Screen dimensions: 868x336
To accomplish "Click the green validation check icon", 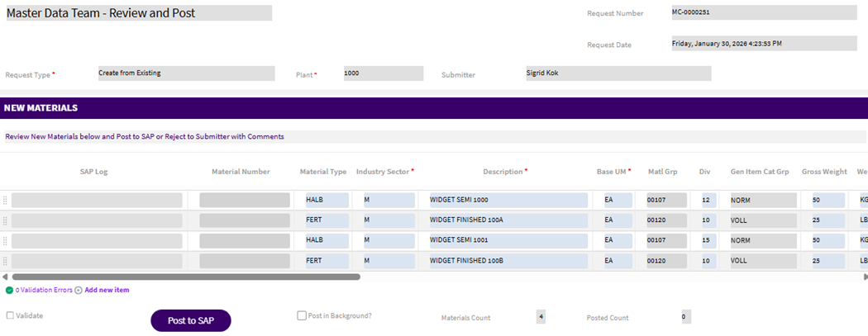I will click(9, 290).
